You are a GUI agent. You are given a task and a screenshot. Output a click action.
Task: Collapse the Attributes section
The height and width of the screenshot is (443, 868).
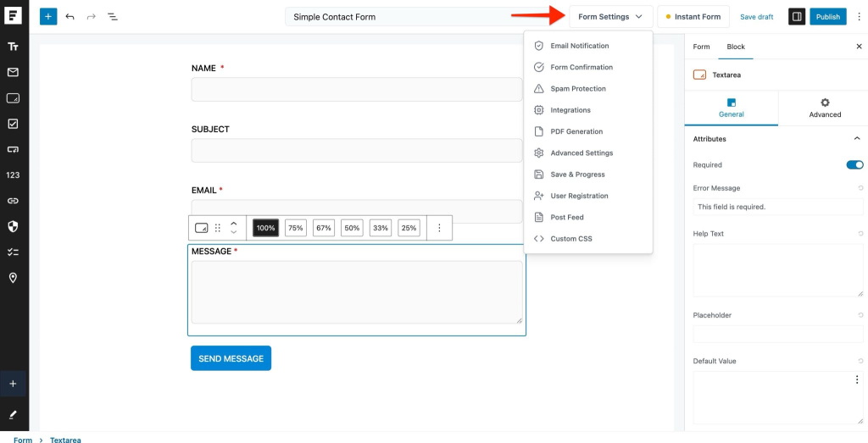click(857, 138)
